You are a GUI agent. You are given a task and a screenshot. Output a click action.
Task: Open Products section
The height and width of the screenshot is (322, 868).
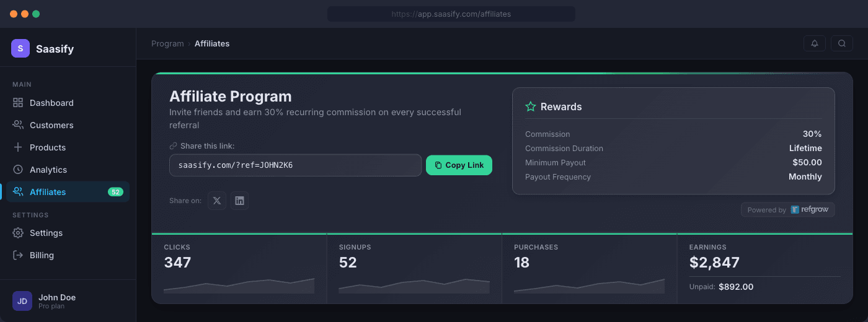tap(68, 147)
